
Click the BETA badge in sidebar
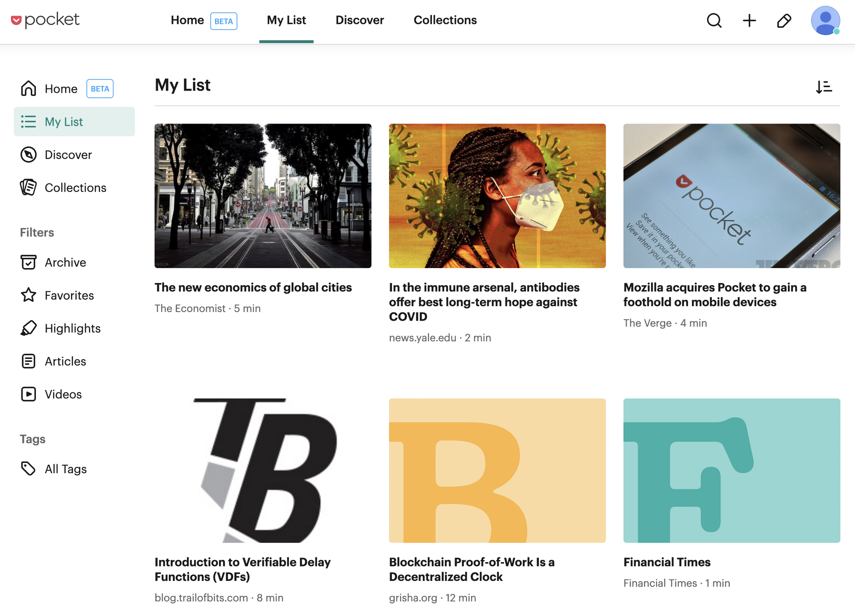pyautogui.click(x=100, y=88)
